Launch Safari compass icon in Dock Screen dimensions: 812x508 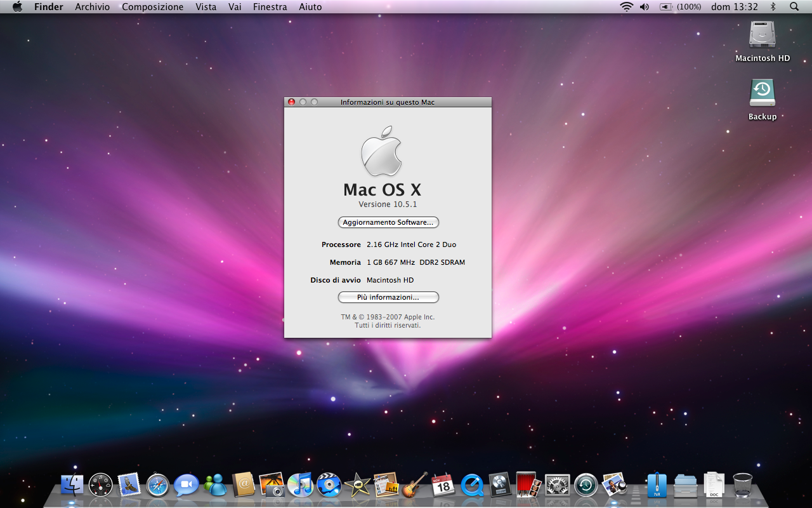[x=158, y=485]
